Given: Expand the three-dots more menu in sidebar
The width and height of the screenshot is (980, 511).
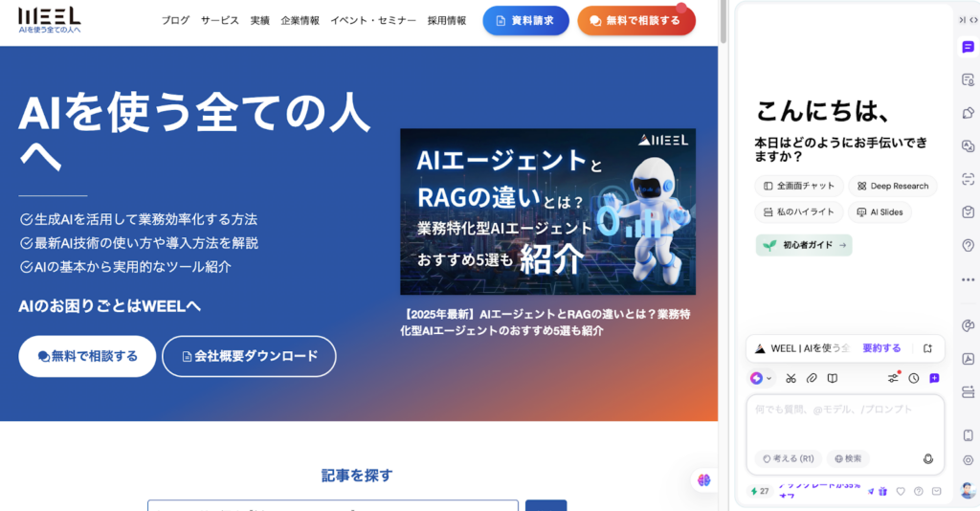Looking at the screenshot, I should [968, 278].
